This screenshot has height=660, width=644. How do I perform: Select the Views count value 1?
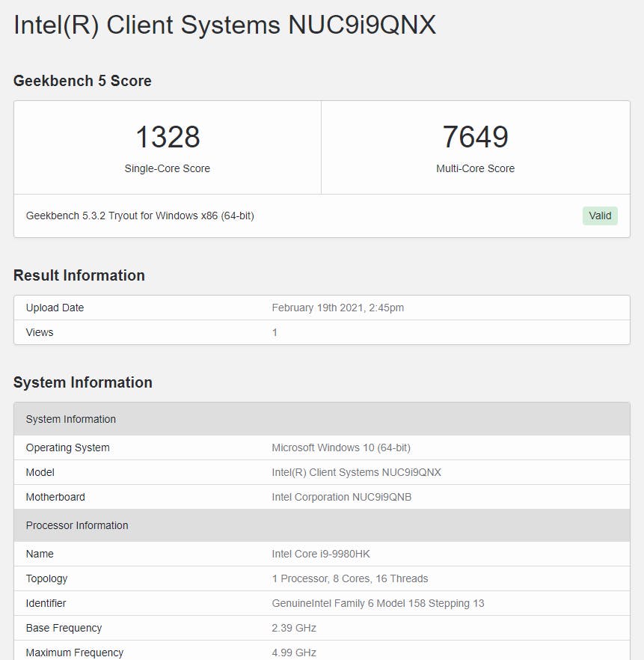pyautogui.click(x=275, y=332)
